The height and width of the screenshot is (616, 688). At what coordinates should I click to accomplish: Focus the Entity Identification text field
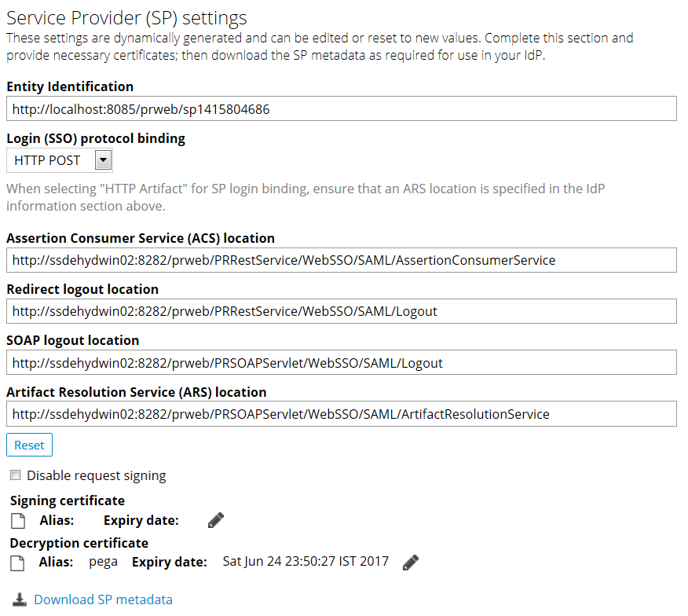(342, 109)
